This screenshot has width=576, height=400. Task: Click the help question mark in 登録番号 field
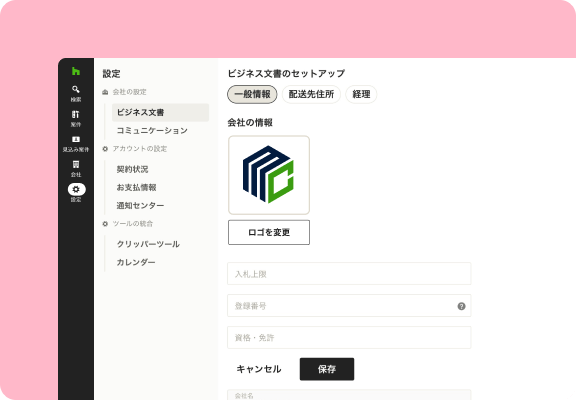pos(461,306)
